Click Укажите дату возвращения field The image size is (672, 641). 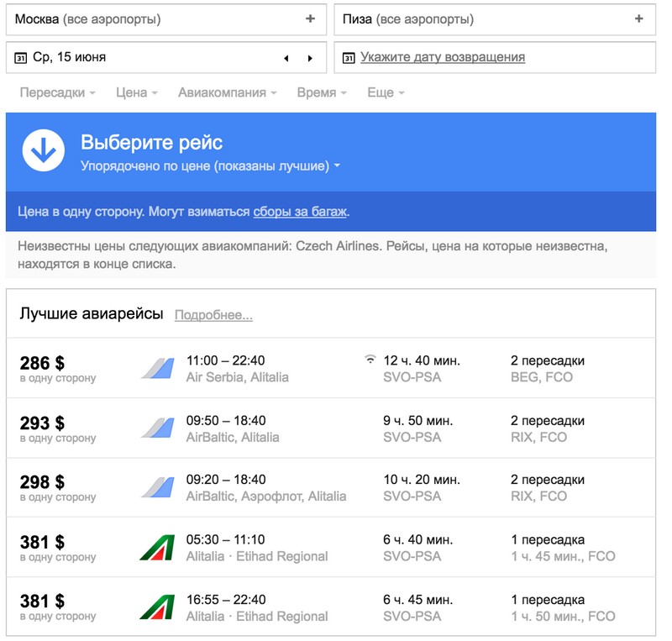[x=495, y=57]
